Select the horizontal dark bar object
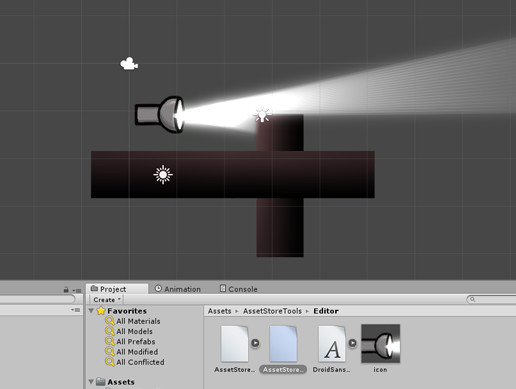 [x=233, y=174]
